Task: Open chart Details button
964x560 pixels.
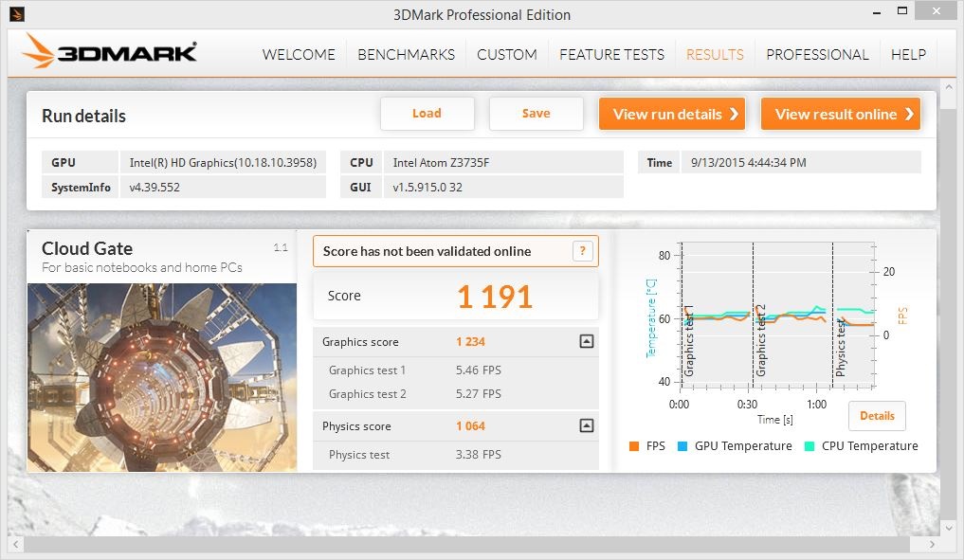Action: click(x=877, y=416)
